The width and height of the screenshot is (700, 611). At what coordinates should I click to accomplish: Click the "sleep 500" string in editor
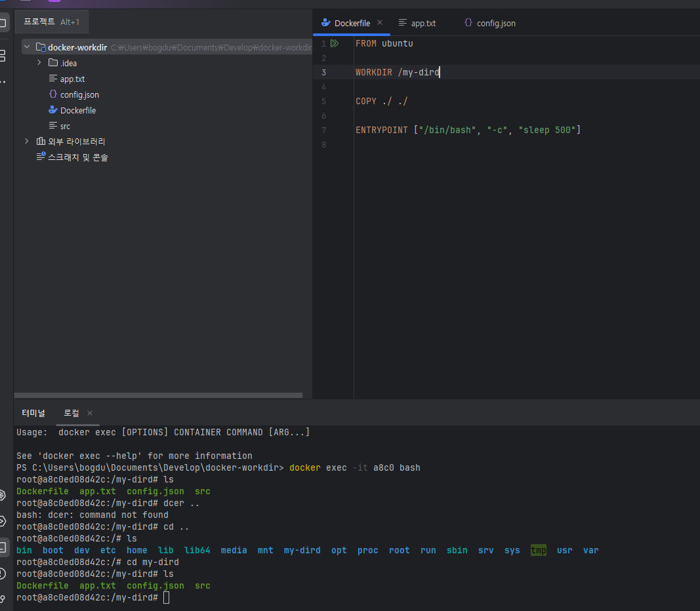tap(547, 130)
